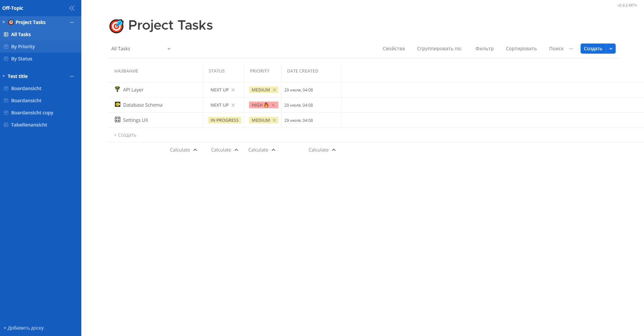
Task: Open the By Status board view icon
Action: click(5, 59)
